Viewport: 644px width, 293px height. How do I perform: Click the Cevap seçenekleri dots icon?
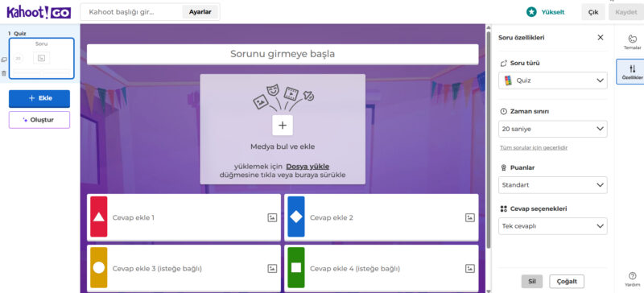click(x=504, y=208)
